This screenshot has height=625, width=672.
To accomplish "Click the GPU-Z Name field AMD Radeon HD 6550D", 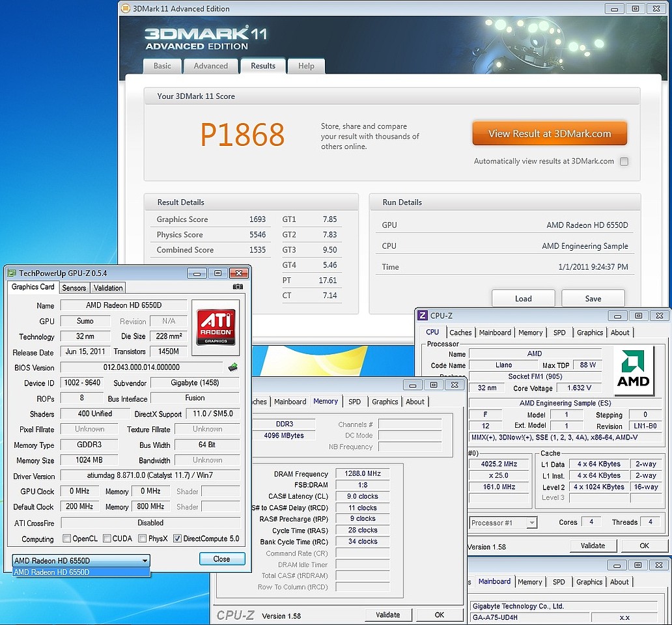I will pos(124,305).
